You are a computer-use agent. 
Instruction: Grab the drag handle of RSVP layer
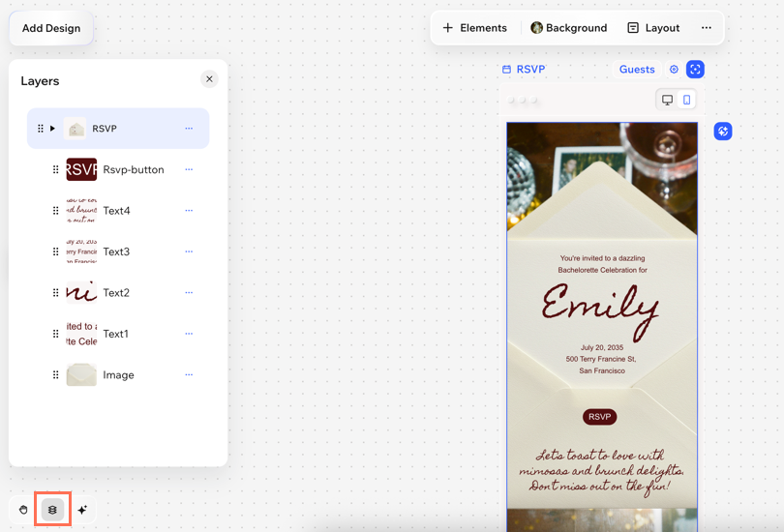41,129
